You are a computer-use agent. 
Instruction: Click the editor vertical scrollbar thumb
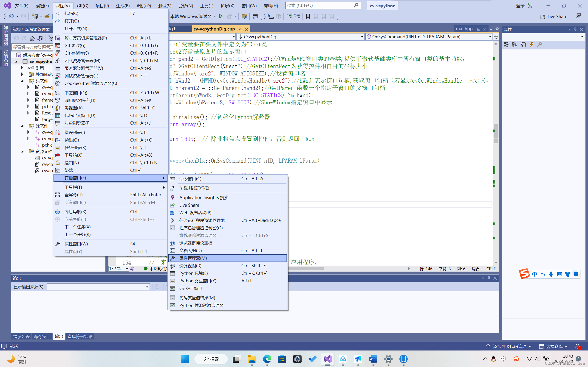[x=496, y=133]
